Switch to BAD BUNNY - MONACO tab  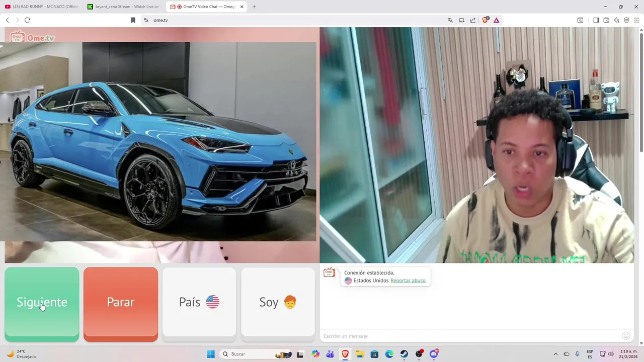(x=41, y=7)
